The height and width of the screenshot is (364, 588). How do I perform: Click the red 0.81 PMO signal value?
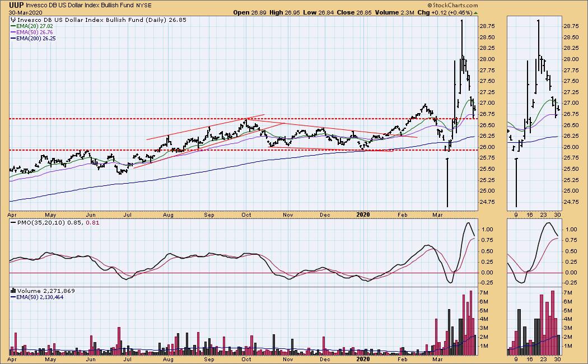pos(92,223)
